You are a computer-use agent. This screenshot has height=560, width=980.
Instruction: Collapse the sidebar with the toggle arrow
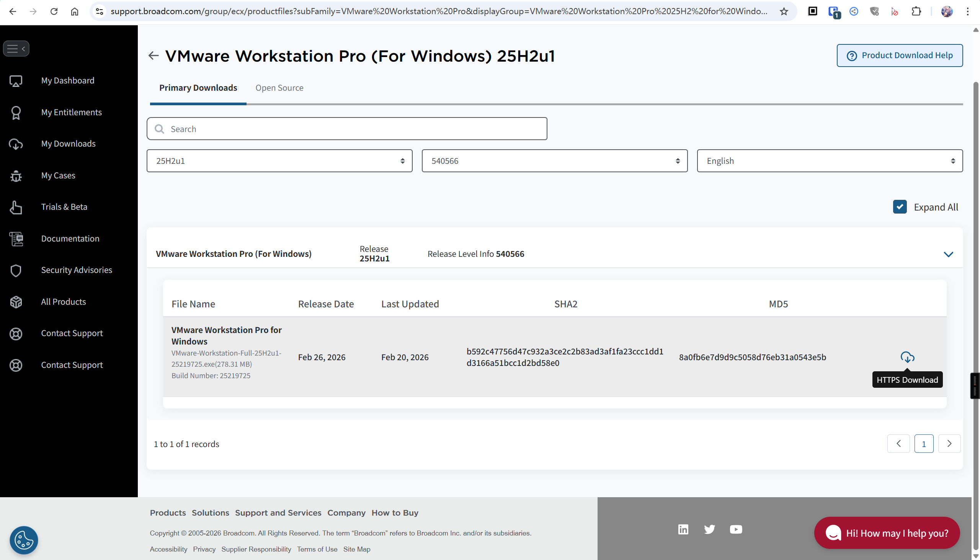pos(23,49)
